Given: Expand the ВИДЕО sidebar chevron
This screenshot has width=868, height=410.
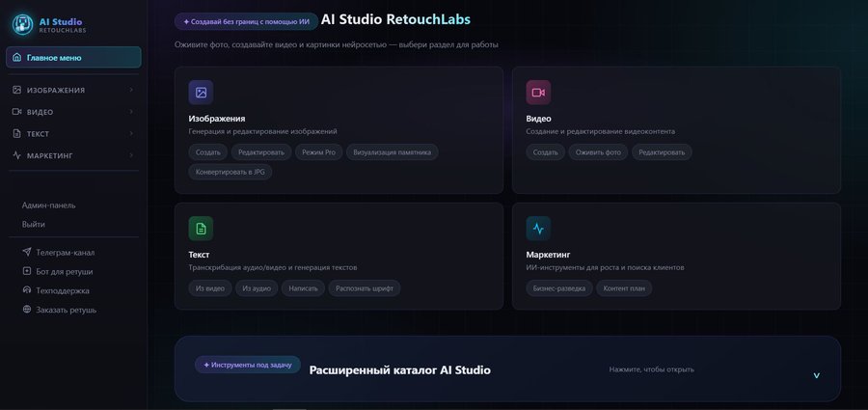Looking at the screenshot, I should point(131,112).
